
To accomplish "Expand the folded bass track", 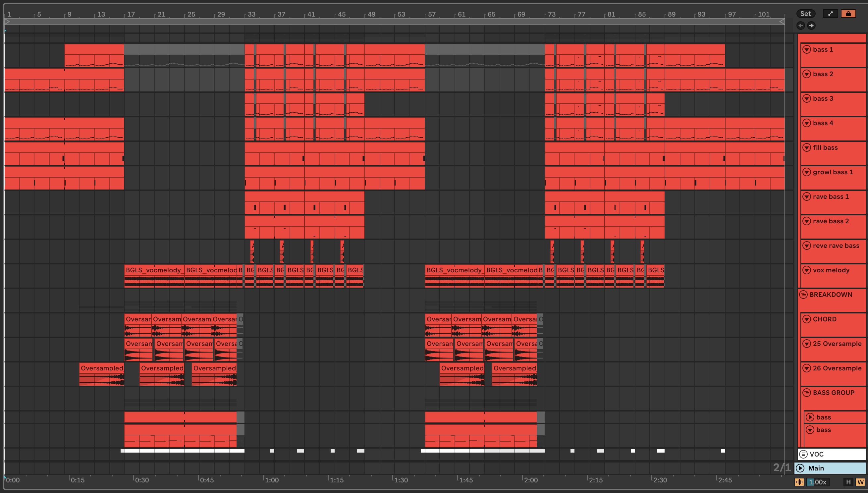I will (x=810, y=417).
